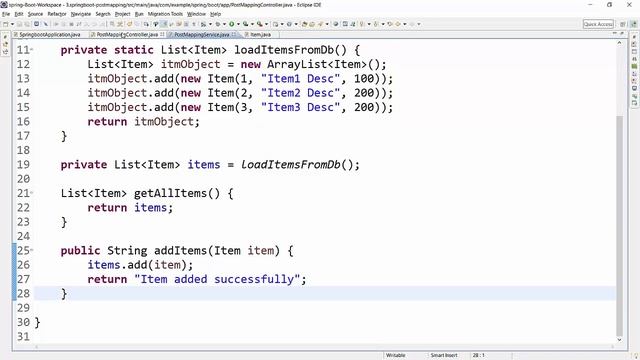Close the PostMappingService.java tab
Viewport: 640px width, 360px height.
(234, 34)
